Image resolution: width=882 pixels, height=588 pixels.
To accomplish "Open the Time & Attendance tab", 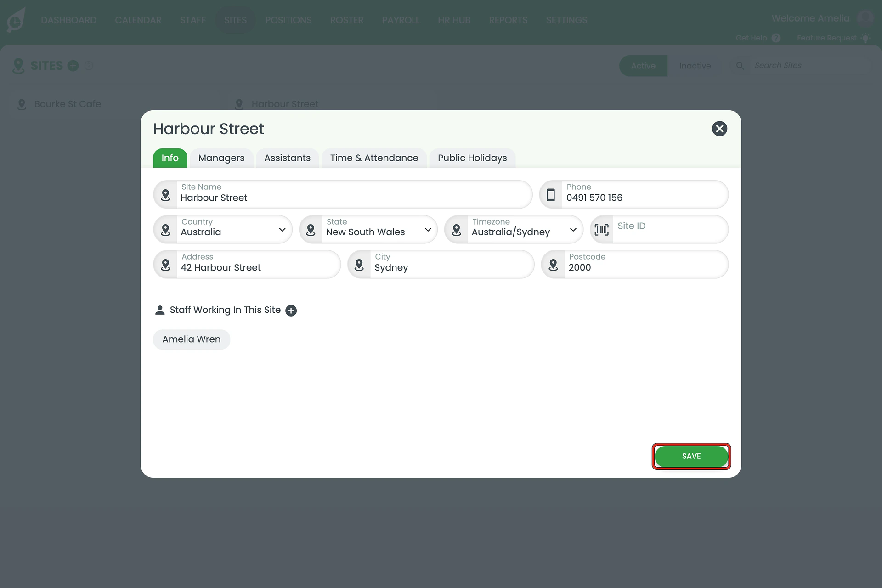I will point(374,158).
